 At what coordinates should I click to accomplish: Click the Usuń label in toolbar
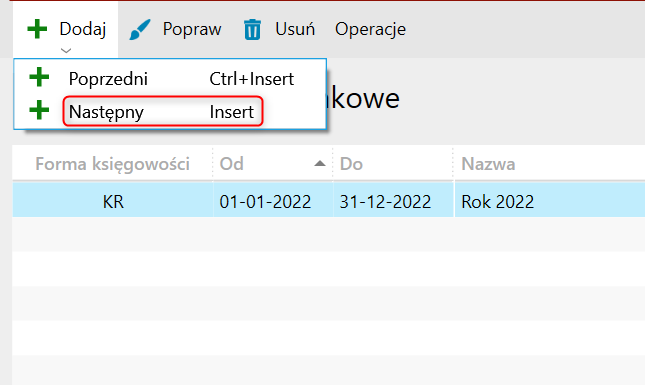click(x=295, y=29)
